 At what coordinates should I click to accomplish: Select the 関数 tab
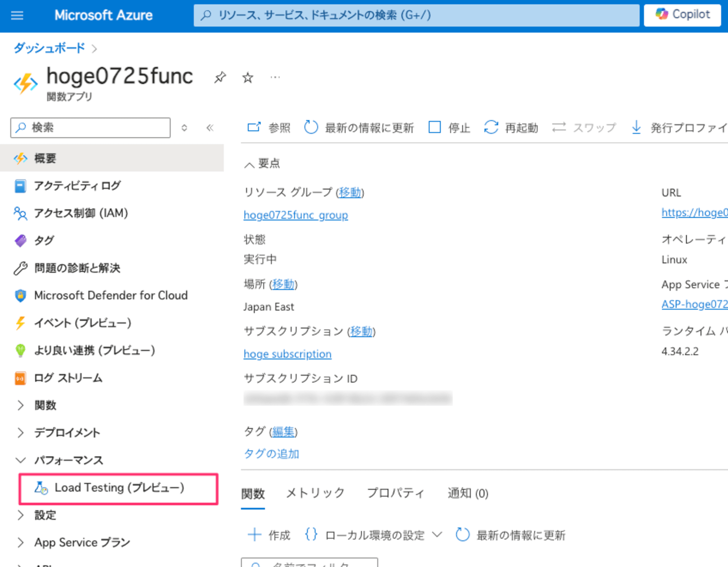253,494
